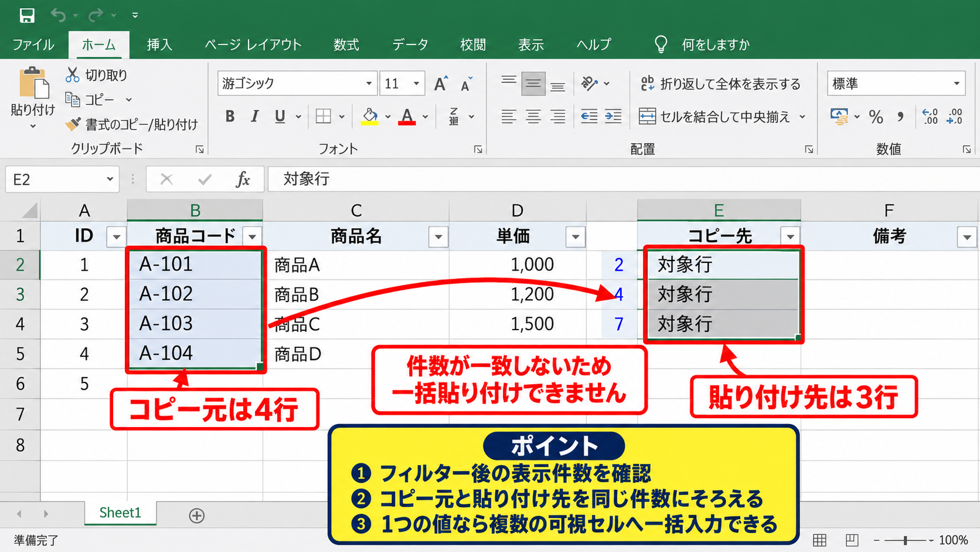The image size is (980, 552).
Task: Open the ファイル (File) menu
Action: pyautogui.click(x=33, y=45)
